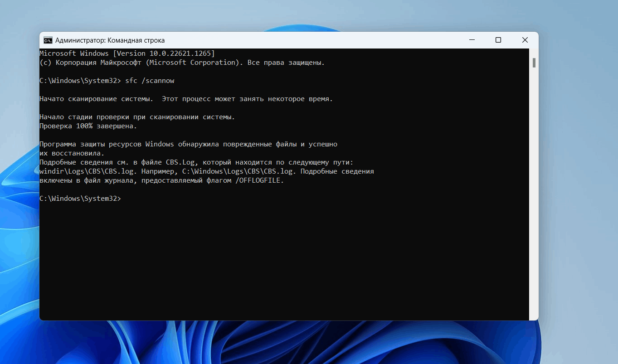This screenshot has width=618, height=364.
Task: Click the line 'Microsoft Windows [Version 10.0.22621.1265]'
Action: pos(127,53)
